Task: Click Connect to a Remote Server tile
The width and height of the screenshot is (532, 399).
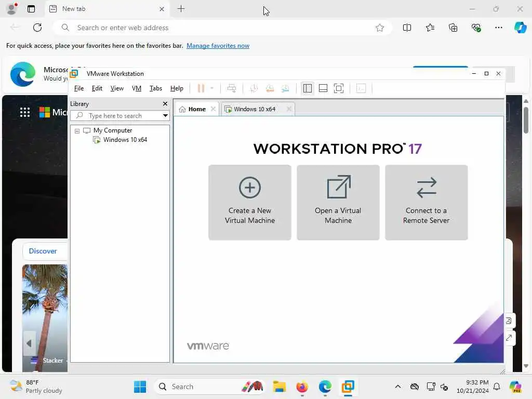Action: tap(427, 203)
